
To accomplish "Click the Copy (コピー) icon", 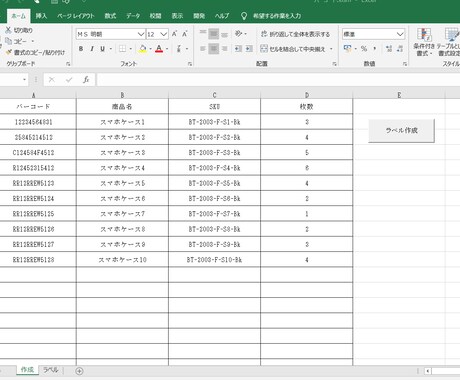I will [x=9, y=41].
